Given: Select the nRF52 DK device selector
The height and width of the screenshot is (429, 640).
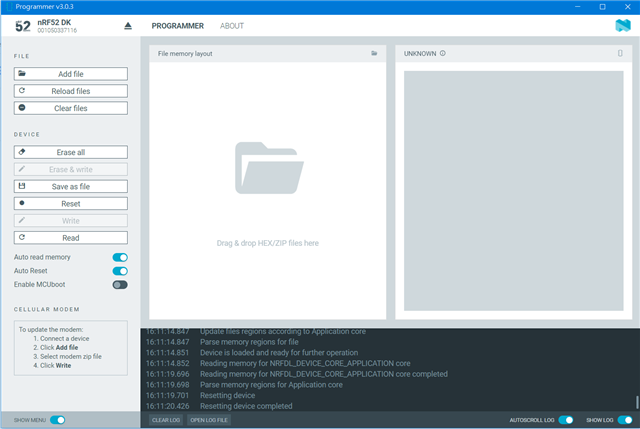Looking at the screenshot, I should point(73,26).
